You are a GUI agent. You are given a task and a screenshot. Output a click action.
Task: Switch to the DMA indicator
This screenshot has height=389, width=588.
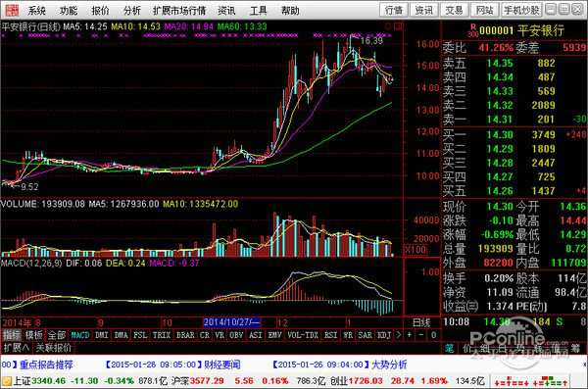pos(121,335)
